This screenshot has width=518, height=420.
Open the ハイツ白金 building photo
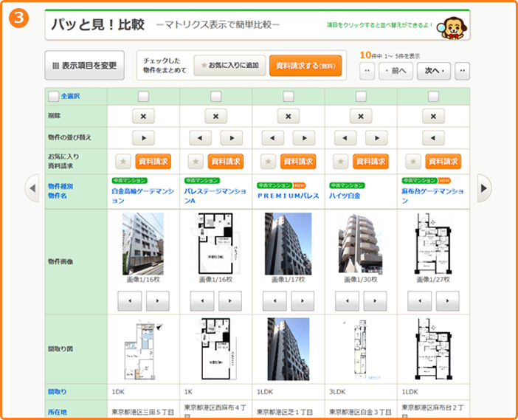click(361, 244)
